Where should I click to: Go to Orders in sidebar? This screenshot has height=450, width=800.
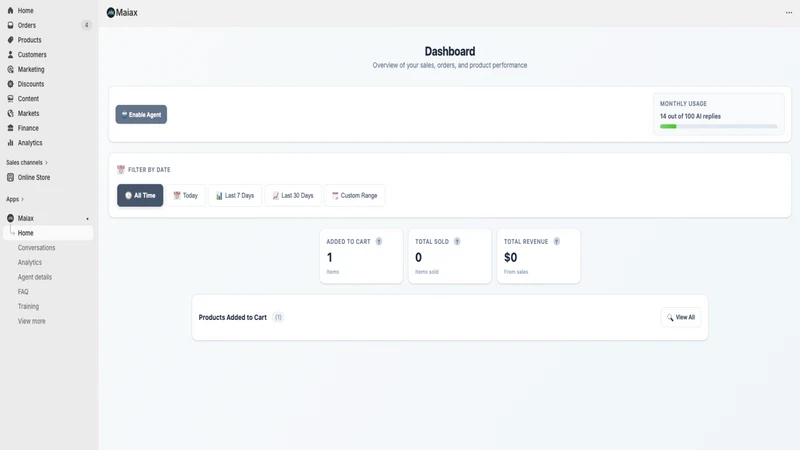[x=27, y=25]
